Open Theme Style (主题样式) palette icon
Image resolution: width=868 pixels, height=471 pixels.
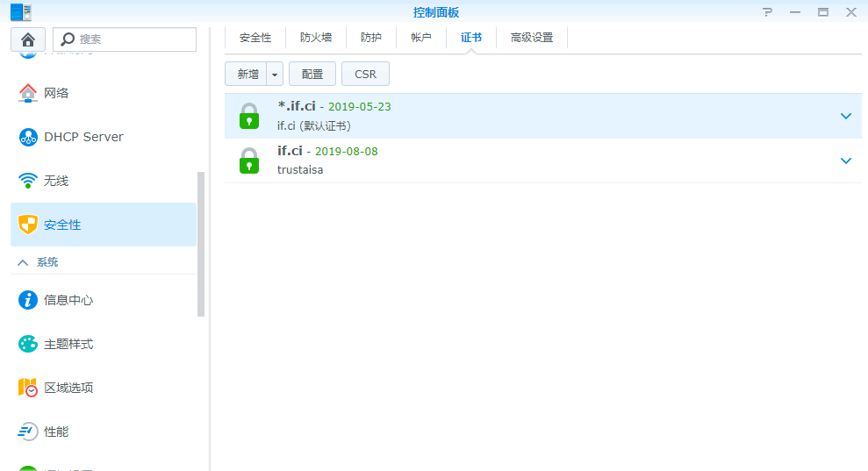28,344
